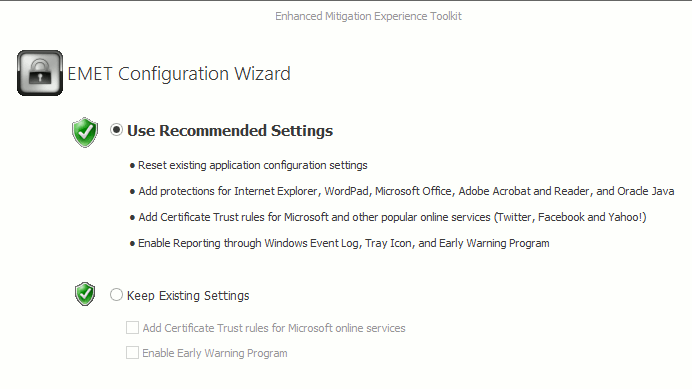This screenshot has height=389, width=692.
Task: Select the Use Recommended Settings radio button
Action: 117,130
